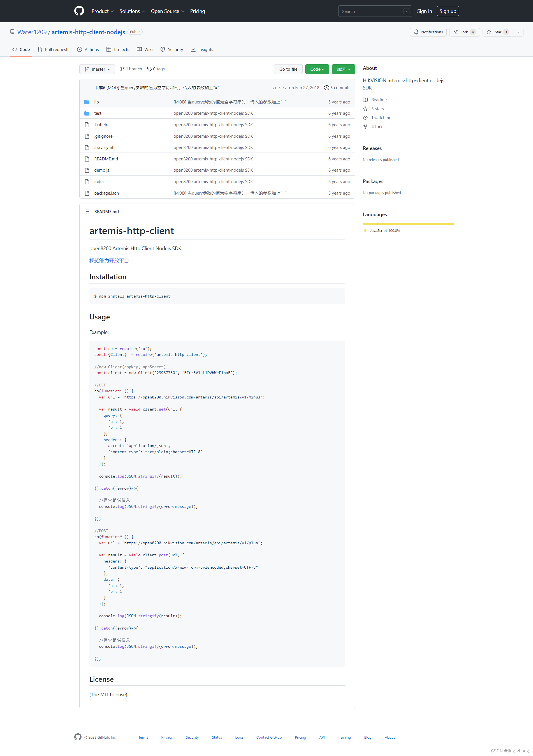Open the master branch dropdown
This screenshot has width=533, height=756.
coord(97,69)
